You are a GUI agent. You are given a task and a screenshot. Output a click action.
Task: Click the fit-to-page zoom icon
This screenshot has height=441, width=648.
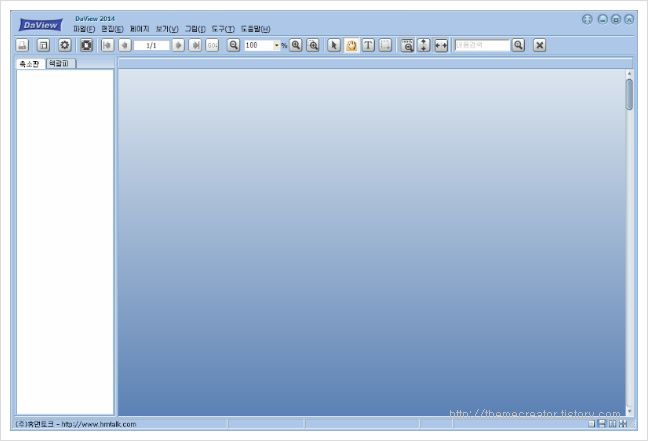pos(407,45)
